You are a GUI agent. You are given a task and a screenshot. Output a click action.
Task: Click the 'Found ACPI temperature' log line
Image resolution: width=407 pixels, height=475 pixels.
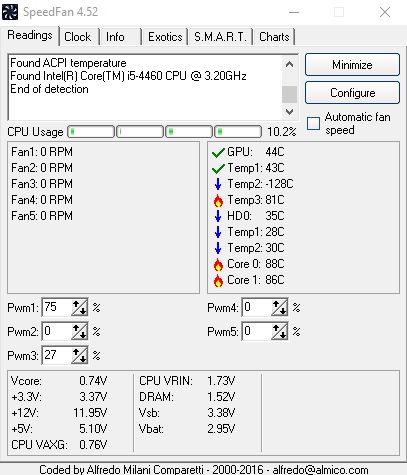[x=68, y=63]
